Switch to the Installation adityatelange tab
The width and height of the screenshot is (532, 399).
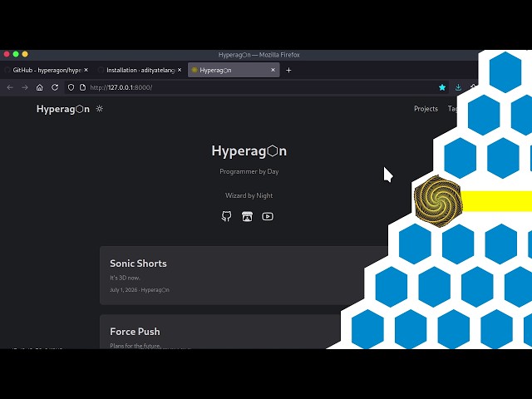tap(140, 70)
